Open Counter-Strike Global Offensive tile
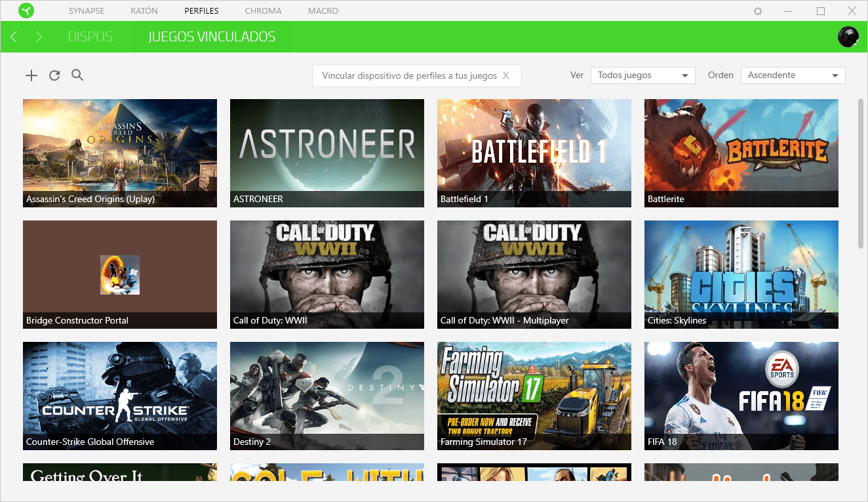 [120, 396]
